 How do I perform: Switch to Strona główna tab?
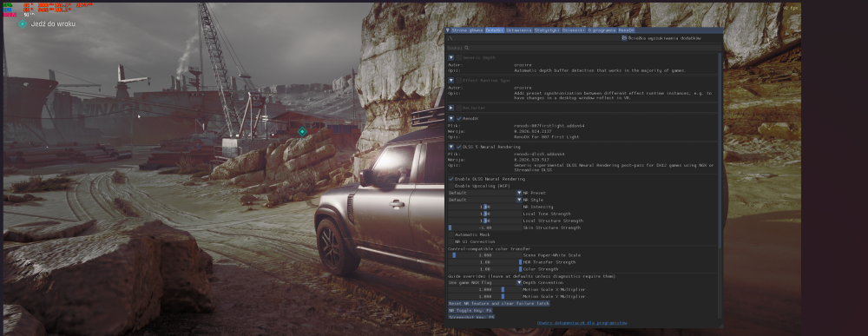coord(467,30)
